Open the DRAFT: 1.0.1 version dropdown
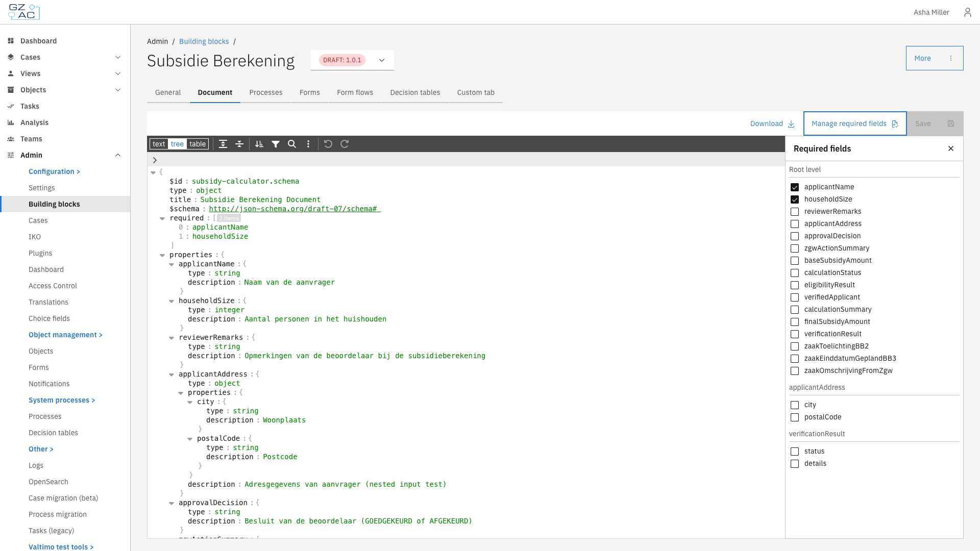 352,60
